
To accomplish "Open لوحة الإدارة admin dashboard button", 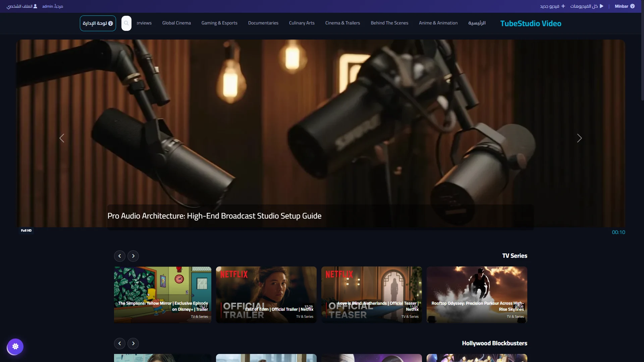I will (x=98, y=23).
